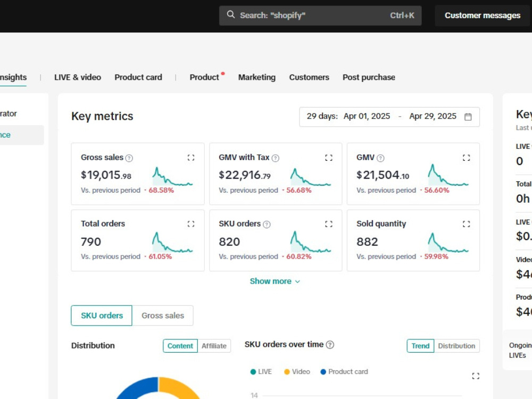
Task: Open the Product card tab
Action: pos(138,77)
